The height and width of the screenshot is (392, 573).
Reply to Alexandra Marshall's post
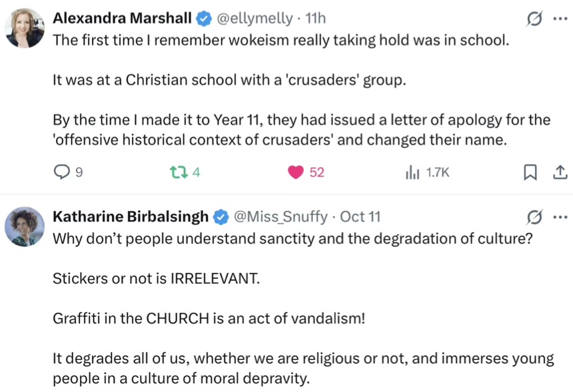click(62, 172)
